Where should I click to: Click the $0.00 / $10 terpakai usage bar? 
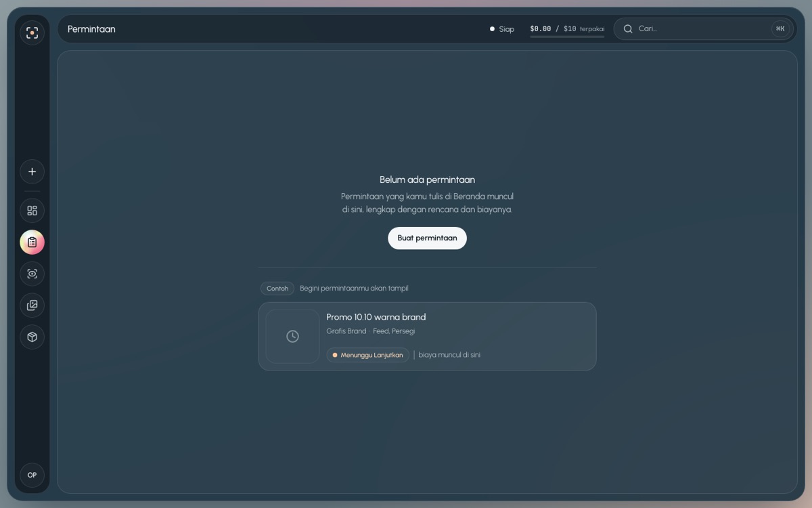(x=567, y=30)
